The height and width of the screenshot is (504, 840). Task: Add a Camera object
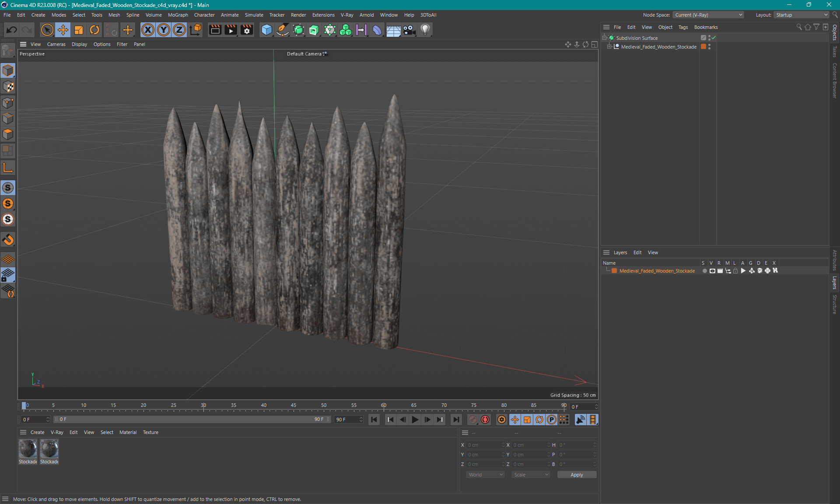409,30
